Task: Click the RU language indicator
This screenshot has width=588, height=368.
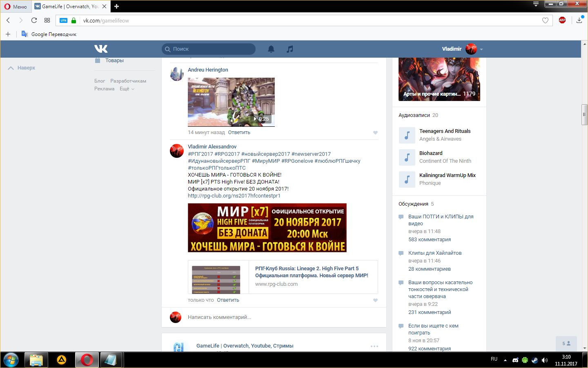Action: [x=494, y=359]
